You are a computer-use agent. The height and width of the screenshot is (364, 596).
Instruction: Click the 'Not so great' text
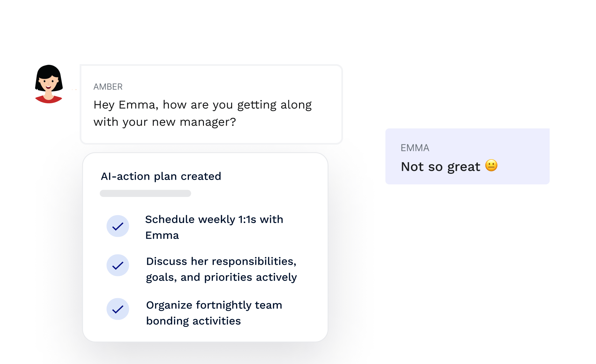click(440, 167)
